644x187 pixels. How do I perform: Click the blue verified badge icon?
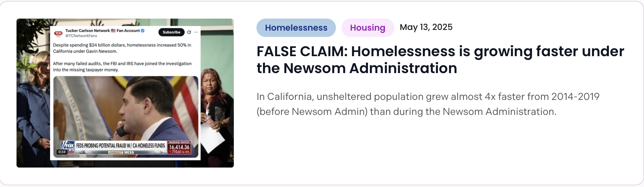143,31
